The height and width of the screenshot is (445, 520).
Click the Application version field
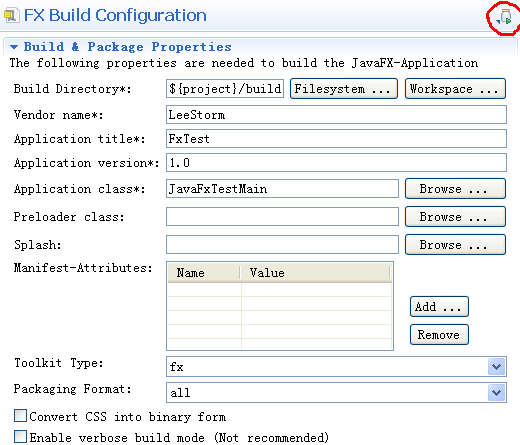336,163
